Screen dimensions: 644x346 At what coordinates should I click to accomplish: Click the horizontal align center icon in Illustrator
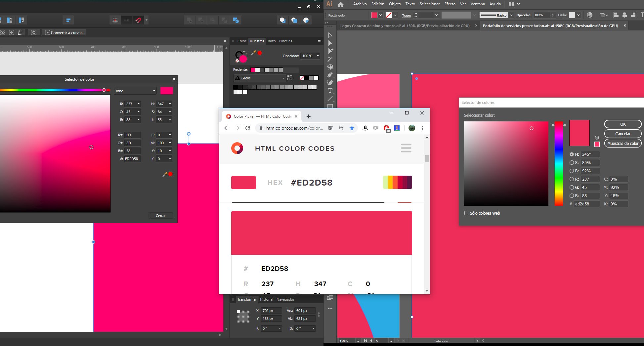pos(624,15)
